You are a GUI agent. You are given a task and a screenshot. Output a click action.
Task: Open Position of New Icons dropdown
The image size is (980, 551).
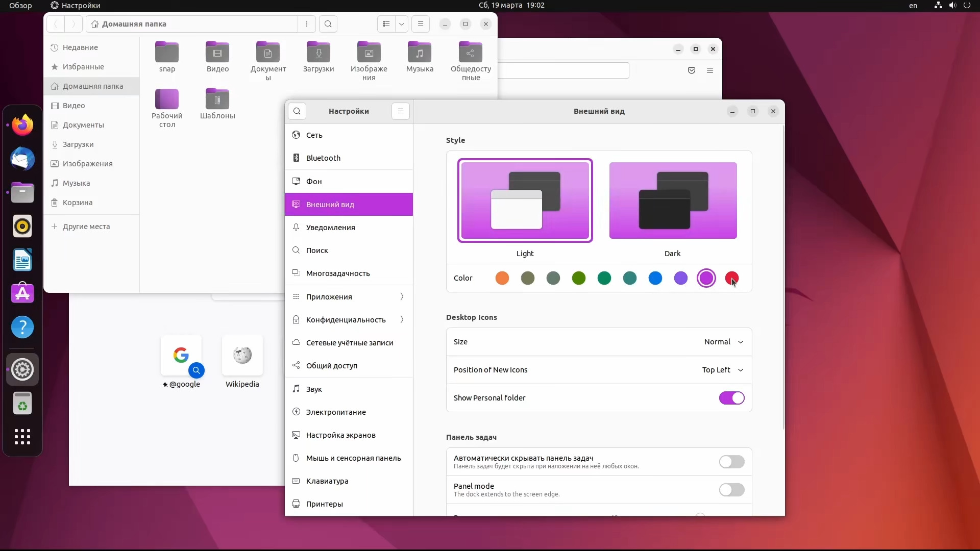(722, 370)
